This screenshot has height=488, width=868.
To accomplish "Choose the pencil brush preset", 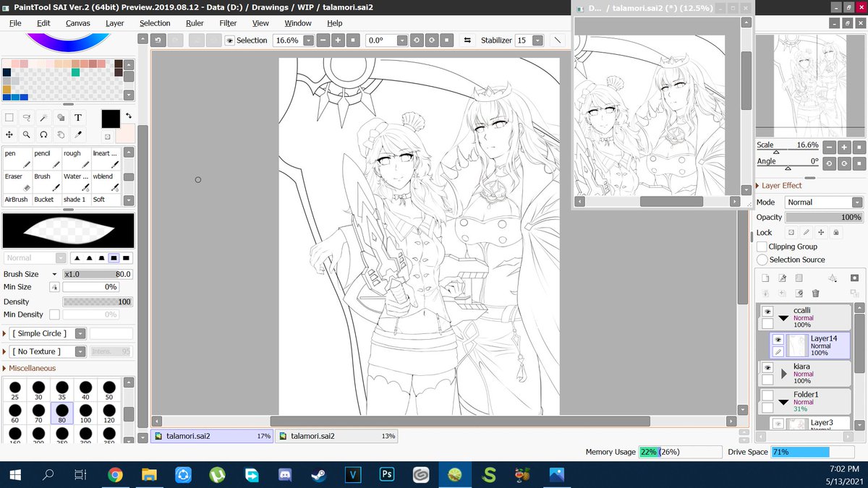I will pyautogui.click(x=46, y=159).
